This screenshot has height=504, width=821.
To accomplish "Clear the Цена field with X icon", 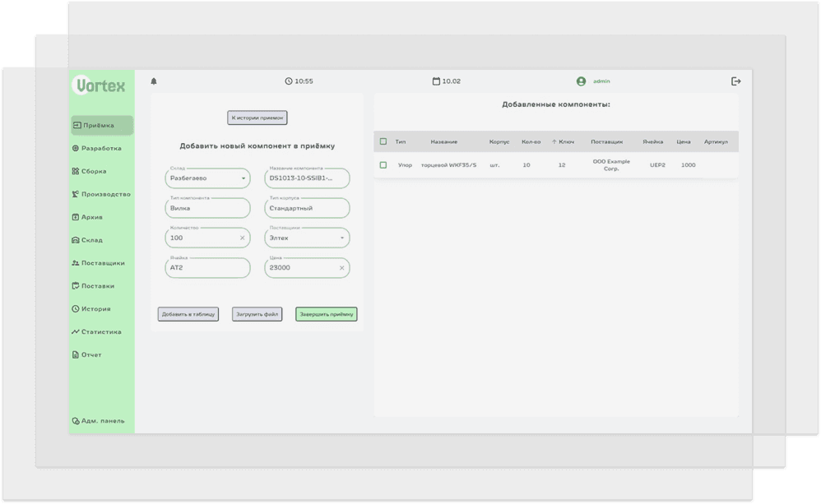I will click(x=341, y=268).
